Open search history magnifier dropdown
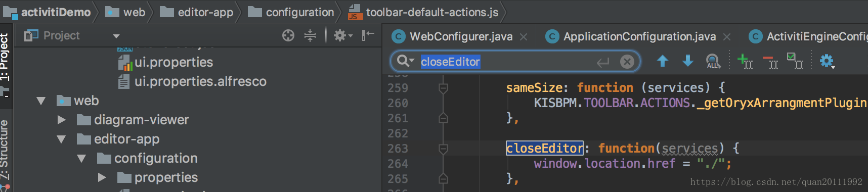Image resolution: width=868 pixels, height=192 pixels. (x=405, y=61)
